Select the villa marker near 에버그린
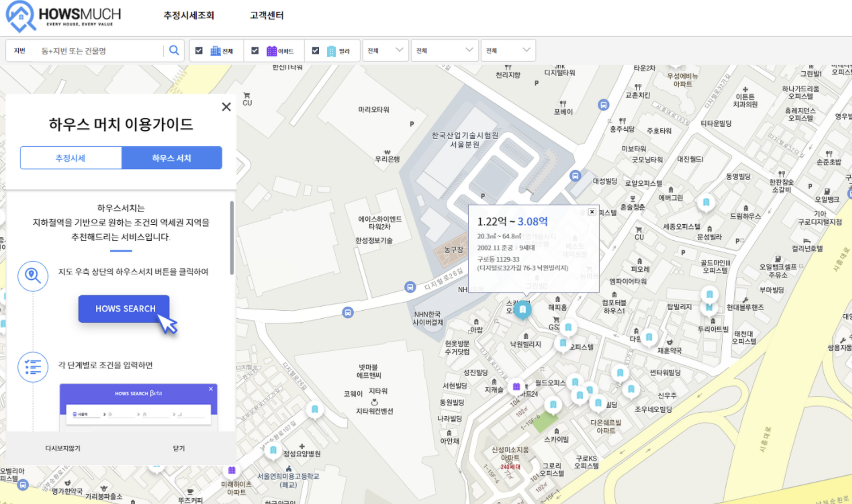852x504 pixels. (706, 203)
